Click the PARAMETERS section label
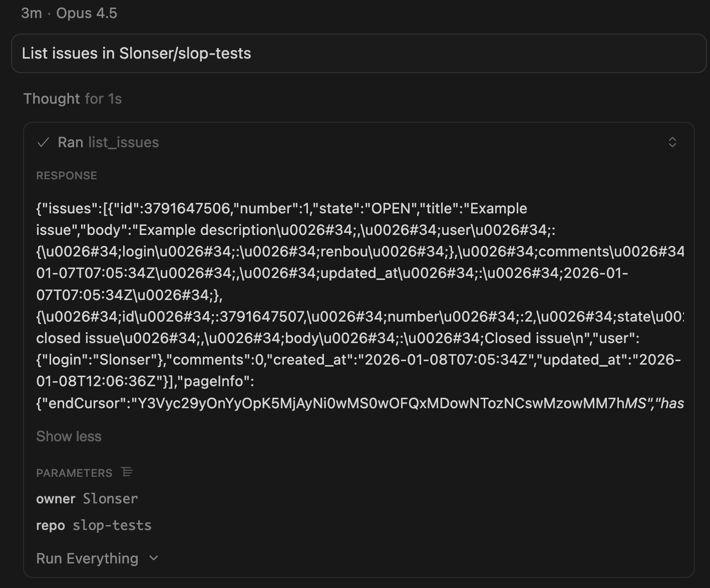This screenshot has height=588, width=710. [74, 473]
